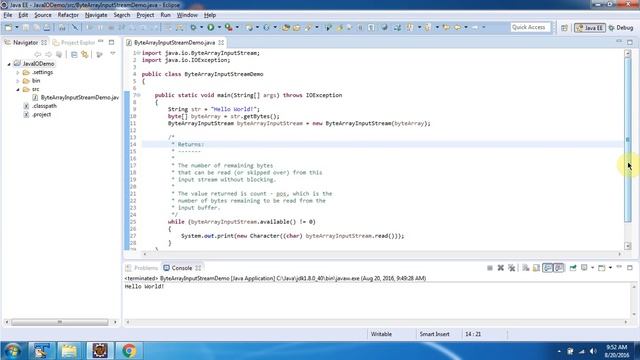Open the Window menu

187,15
